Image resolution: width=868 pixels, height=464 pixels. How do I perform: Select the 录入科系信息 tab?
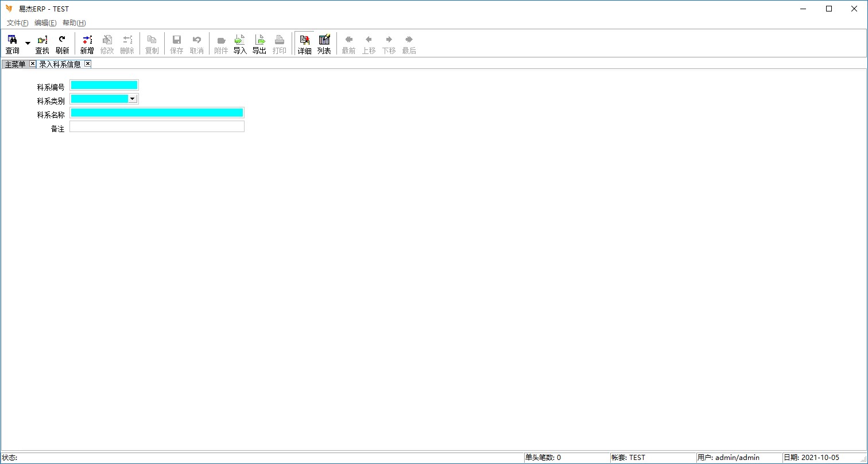point(60,64)
